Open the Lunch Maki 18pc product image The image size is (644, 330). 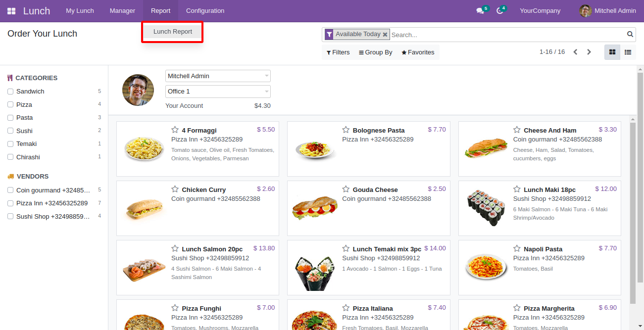486,208
